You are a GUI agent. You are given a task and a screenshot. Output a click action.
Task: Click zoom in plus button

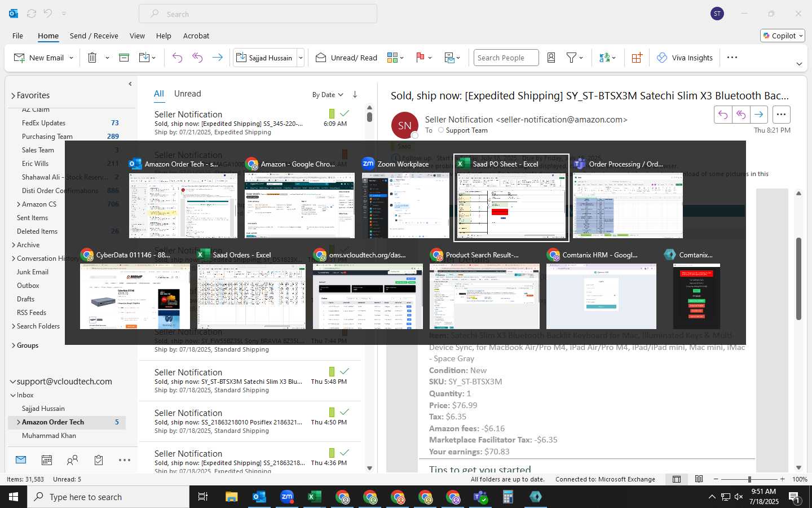[x=782, y=479]
